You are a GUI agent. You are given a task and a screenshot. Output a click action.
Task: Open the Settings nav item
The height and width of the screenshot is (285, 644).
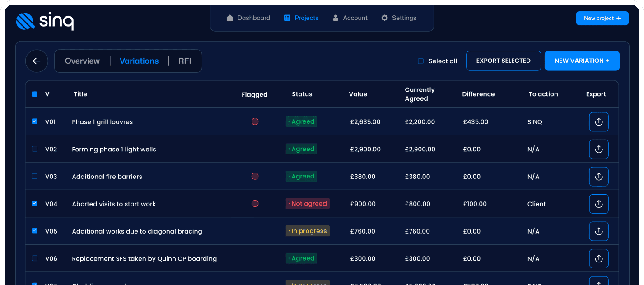click(399, 18)
